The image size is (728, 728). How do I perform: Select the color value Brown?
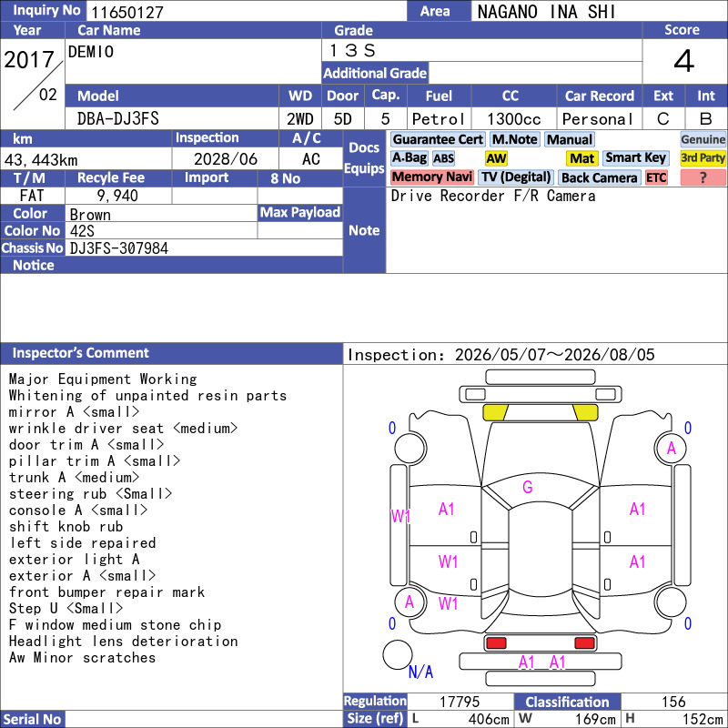[90, 215]
